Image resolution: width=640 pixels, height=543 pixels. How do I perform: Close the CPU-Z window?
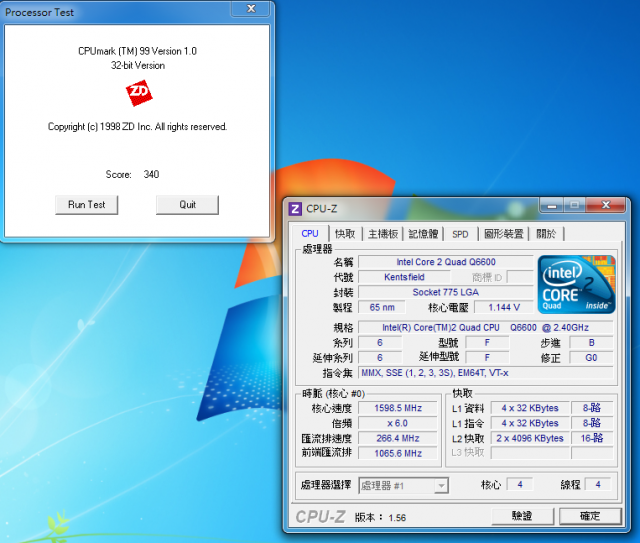[x=606, y=205]
